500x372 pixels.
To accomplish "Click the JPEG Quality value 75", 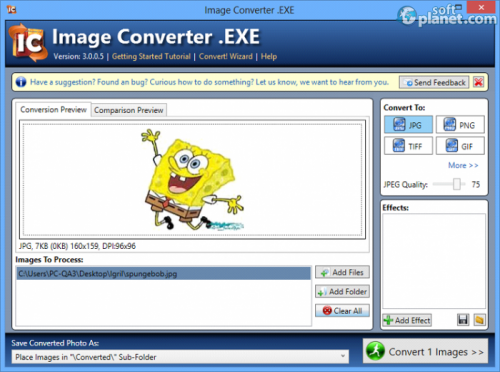I will click(x=476, y=184).
